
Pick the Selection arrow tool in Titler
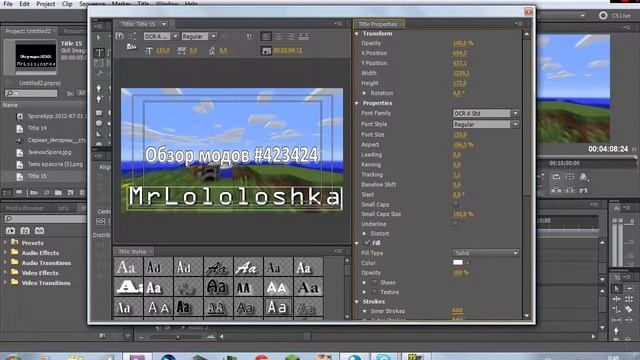[x=99, y=38]
